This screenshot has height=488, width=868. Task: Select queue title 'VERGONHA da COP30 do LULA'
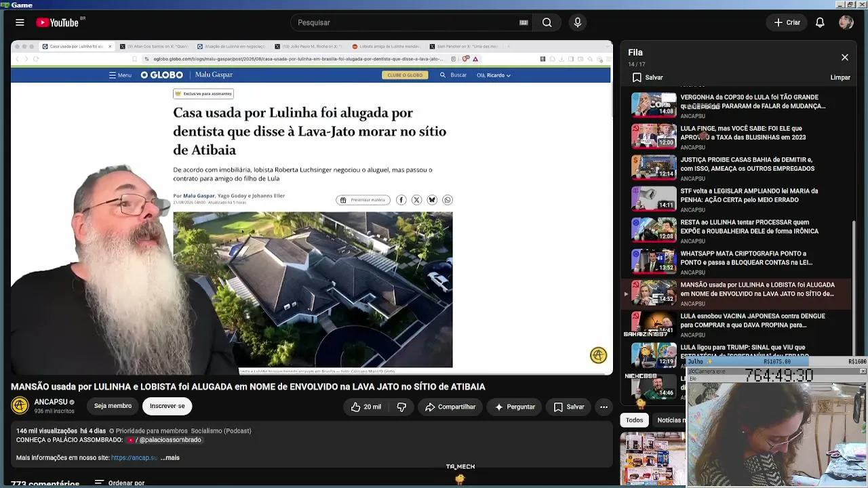[753, 102]
